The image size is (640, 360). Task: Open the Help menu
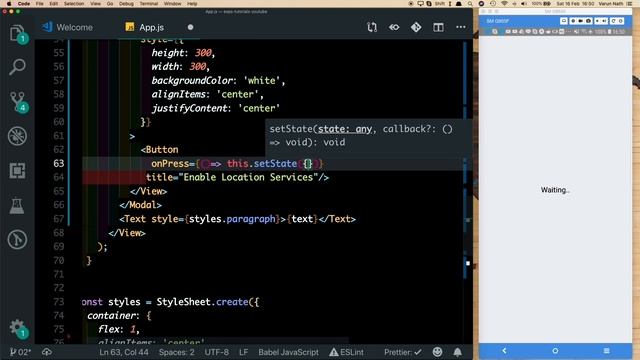coord(192,4)
